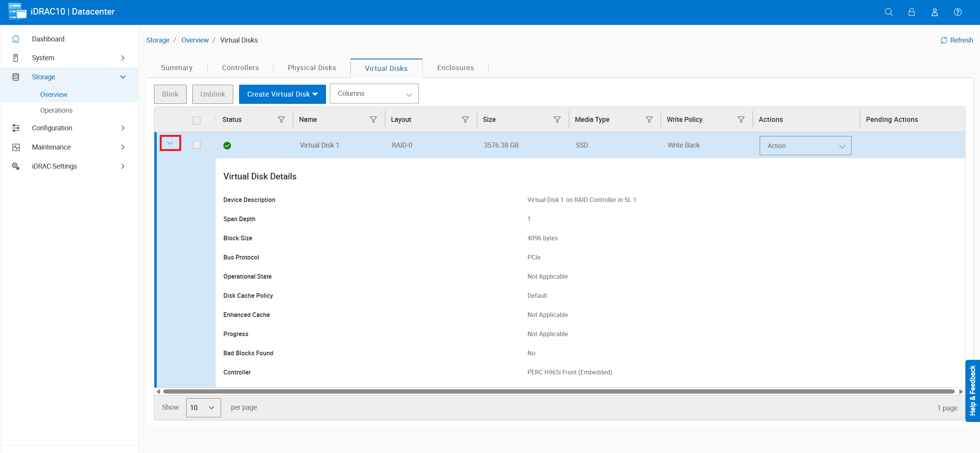Check the select-all header checkbox
This screenshot has width=980, height=453.
point(197,121)
